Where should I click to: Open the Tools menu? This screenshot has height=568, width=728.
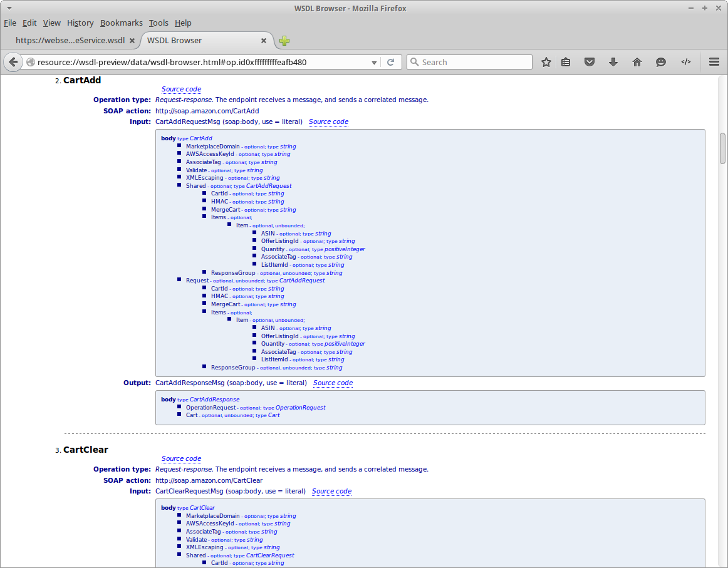click(x=159, y=23)
